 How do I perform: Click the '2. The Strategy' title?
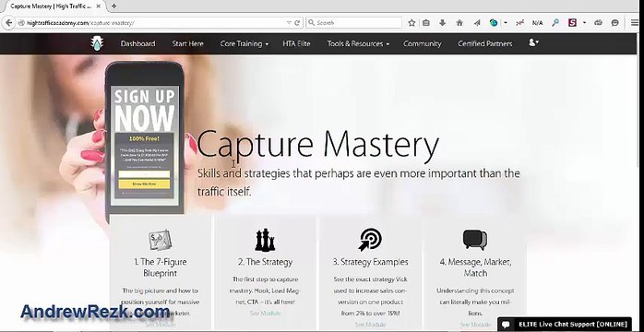click(x=265, y=262)
